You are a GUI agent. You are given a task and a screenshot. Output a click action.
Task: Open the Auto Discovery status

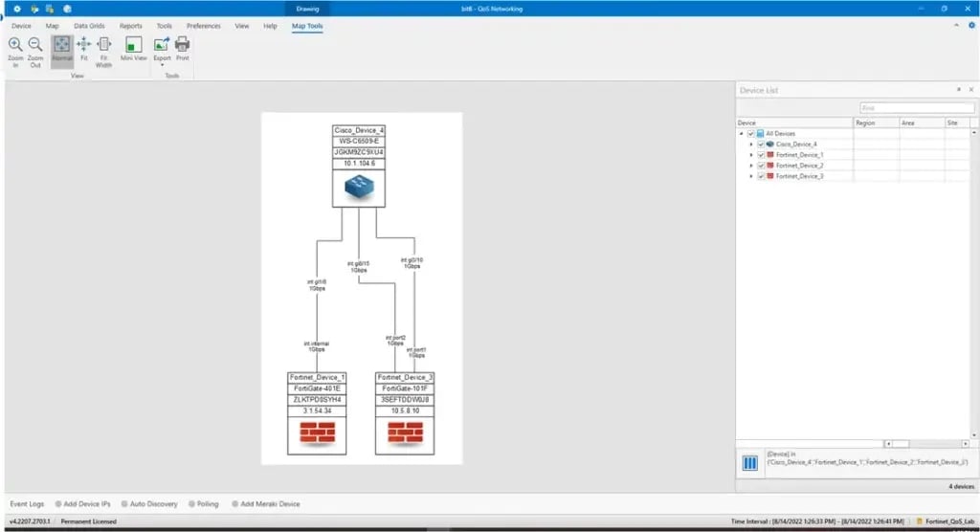149,504
